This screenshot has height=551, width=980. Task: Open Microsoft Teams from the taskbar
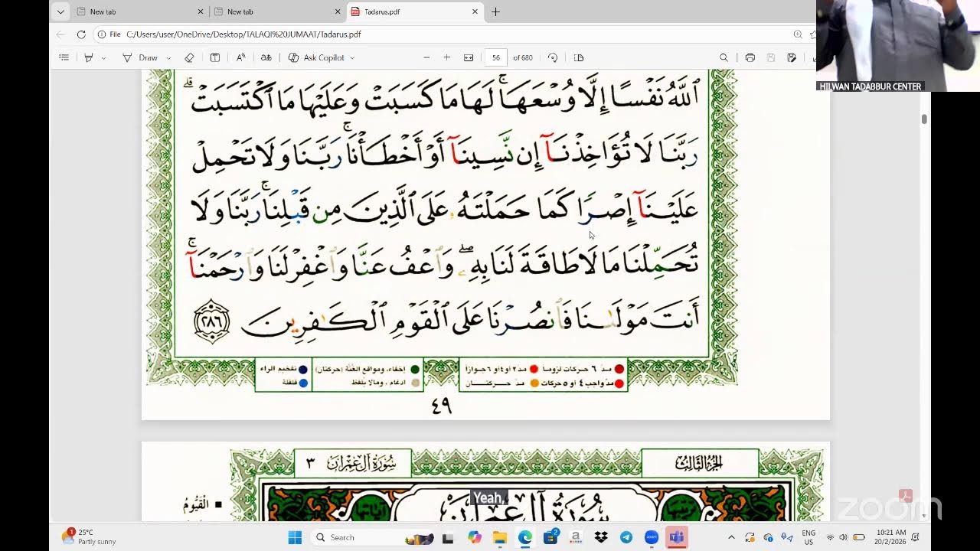click(677, 538)
